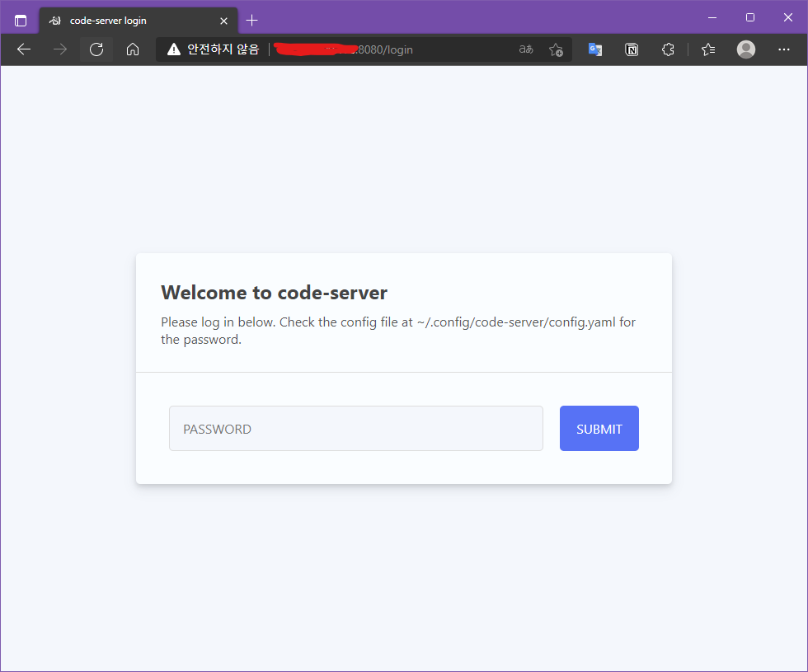Minimize the browser window
808x672 pixels.
click(712, 17)
